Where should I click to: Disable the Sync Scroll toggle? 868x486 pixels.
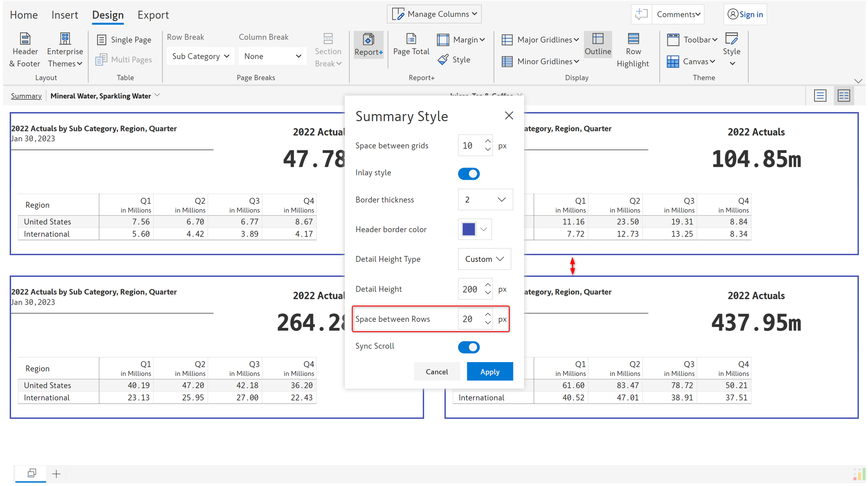click(469, 347)
